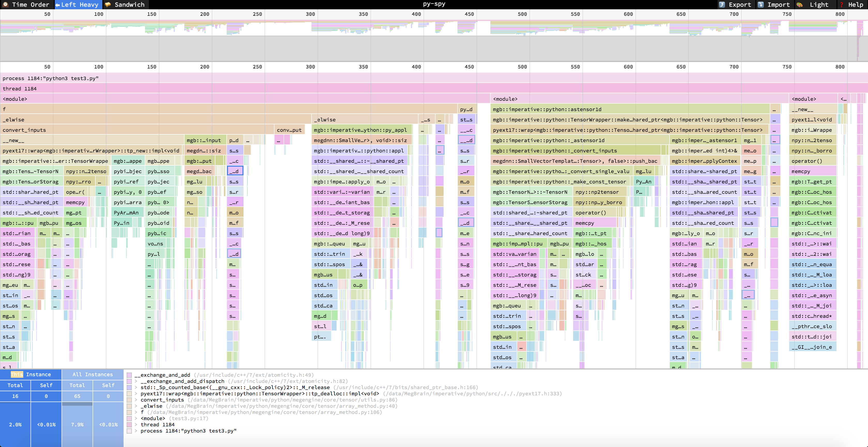Click the clock icon beside Time Order

5,4
